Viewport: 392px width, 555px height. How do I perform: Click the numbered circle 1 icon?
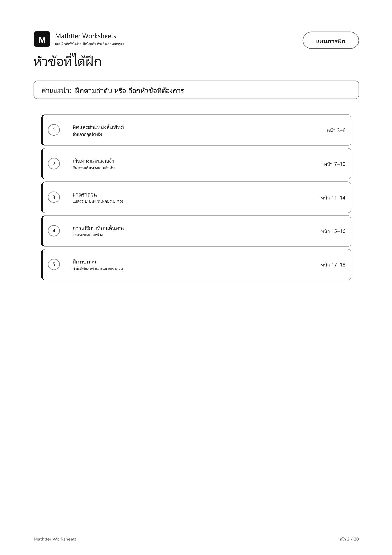click(x=54, y=130)
